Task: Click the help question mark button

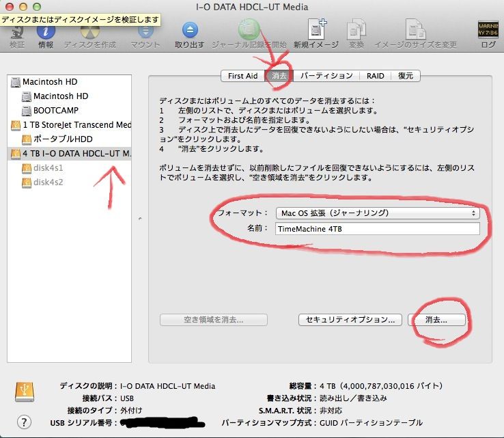Action: (x=24, y=422)
